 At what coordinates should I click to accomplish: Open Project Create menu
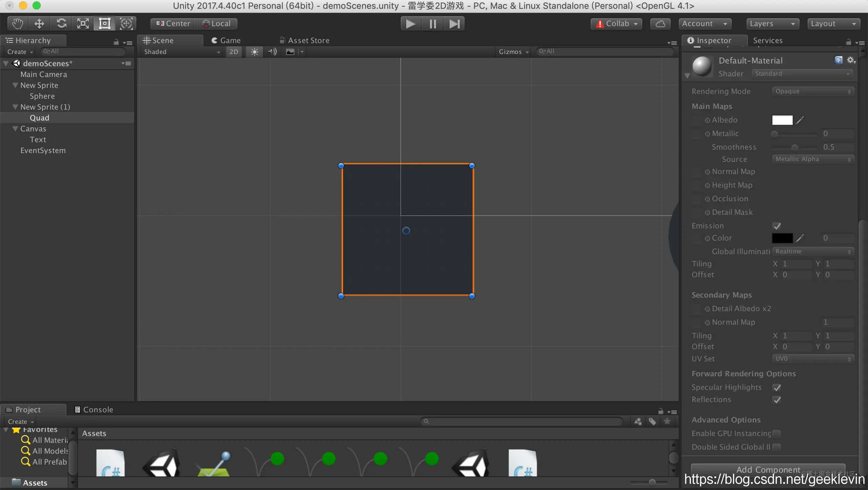tap(21, 421)
